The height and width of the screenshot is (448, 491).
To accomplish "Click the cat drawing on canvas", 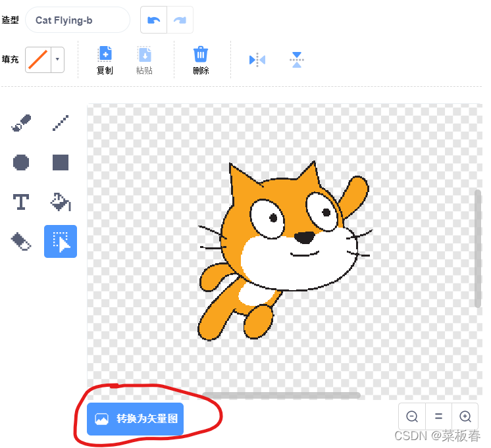I will (x=284, y=251).
